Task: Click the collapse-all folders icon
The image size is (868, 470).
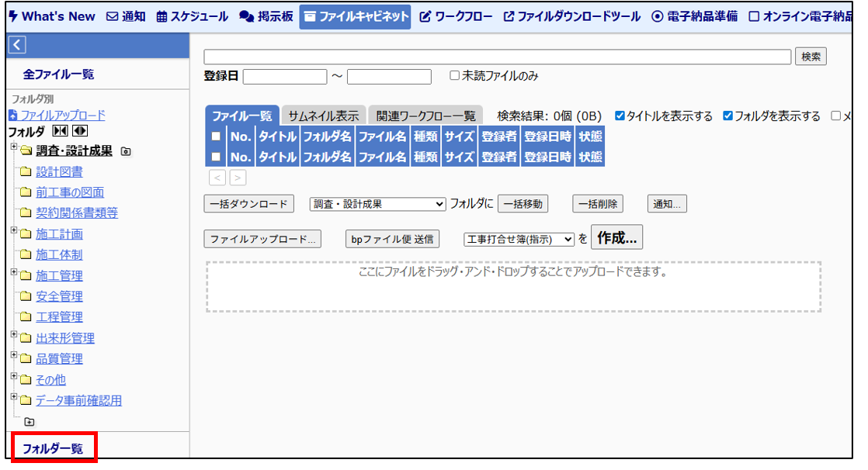Action: pyautogui.click(x=60, y=131)
